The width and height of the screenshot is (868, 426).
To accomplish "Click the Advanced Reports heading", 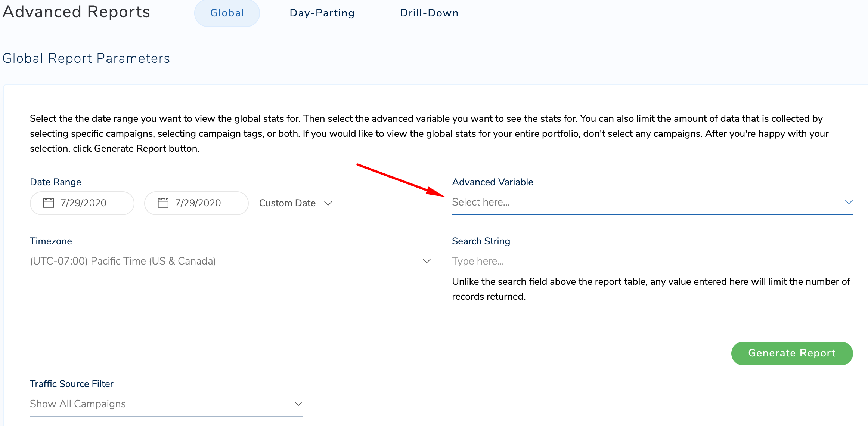I will [77, 12].
